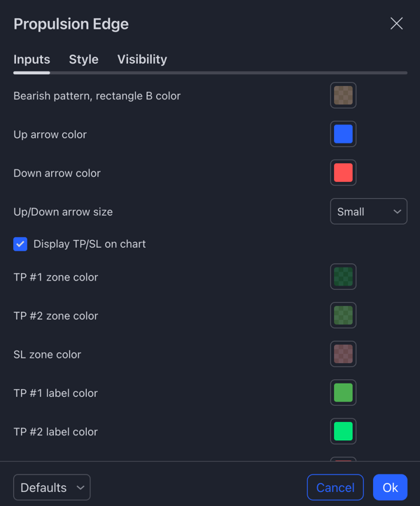Switch to the Style tab
420x506 pixels.
pos(83,59)
